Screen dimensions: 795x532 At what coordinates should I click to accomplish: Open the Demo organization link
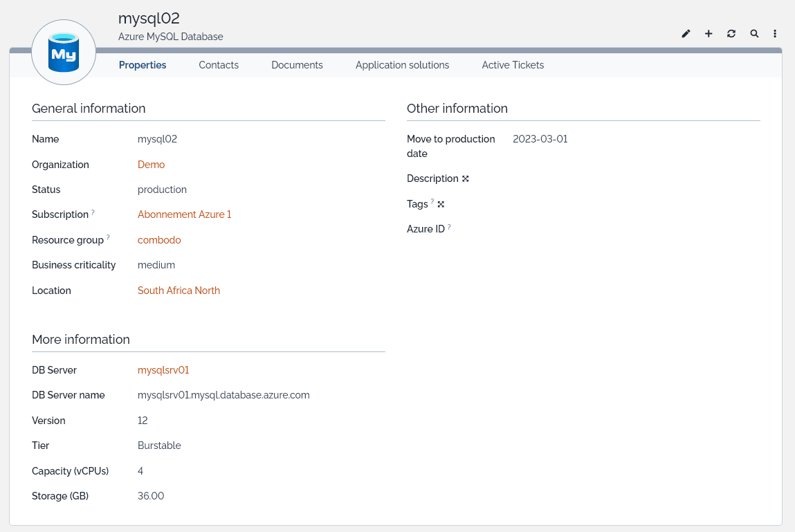151,165
